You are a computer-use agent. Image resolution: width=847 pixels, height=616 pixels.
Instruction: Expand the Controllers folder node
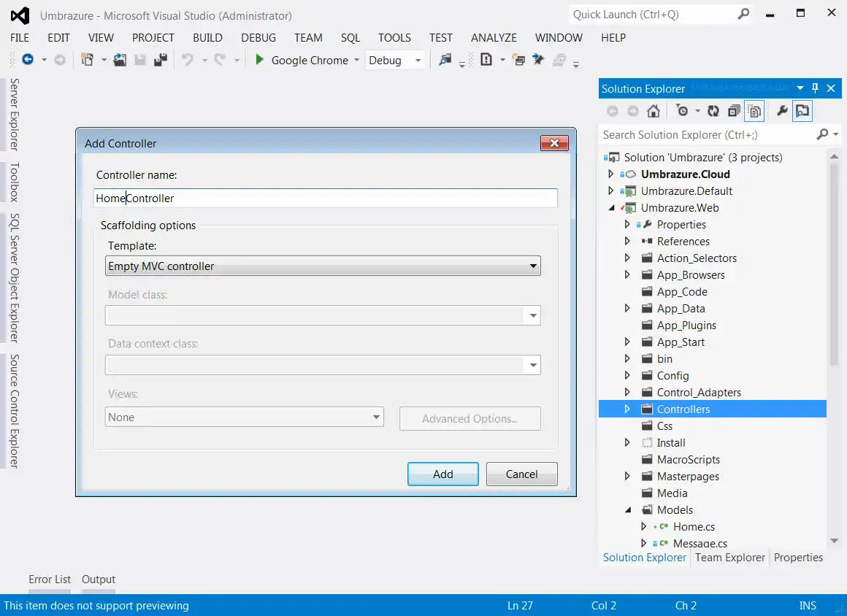[627, 409]
